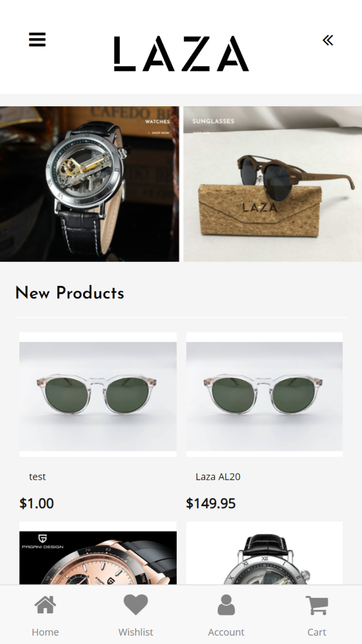
Task: Open the Watches category banner
Action: coord(89,184)
